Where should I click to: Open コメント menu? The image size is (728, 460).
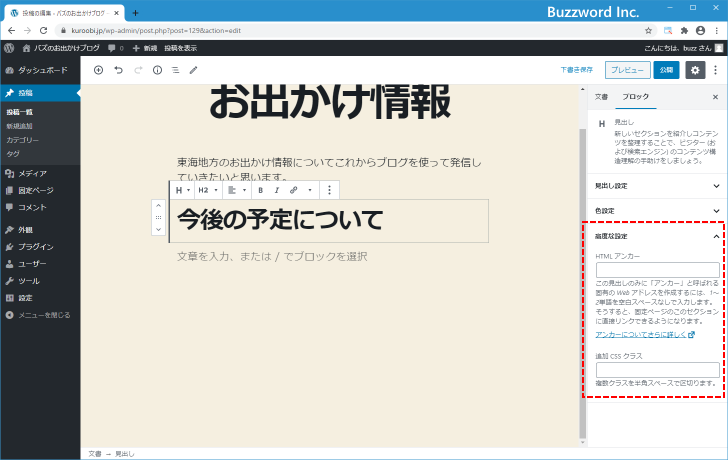point(40,207)
